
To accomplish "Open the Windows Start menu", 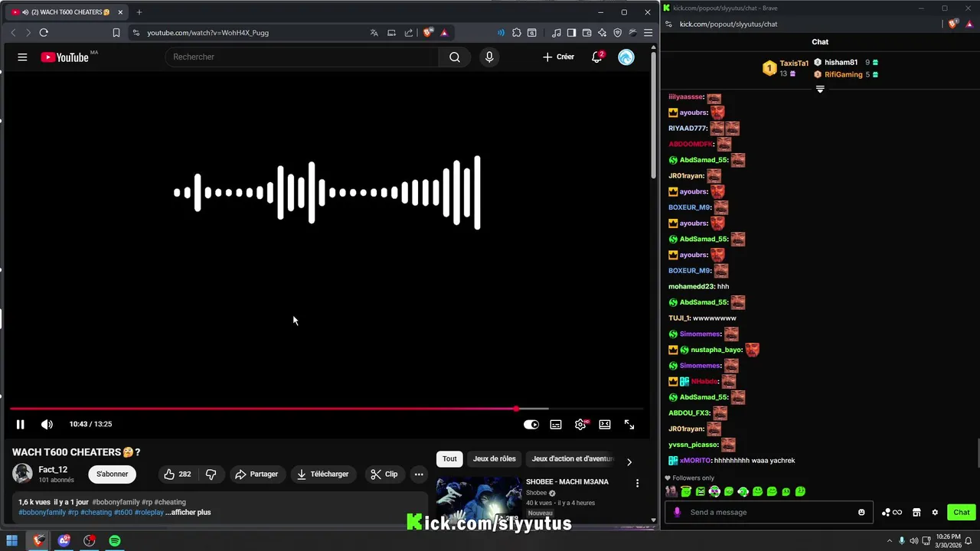I will click(12, 540).
